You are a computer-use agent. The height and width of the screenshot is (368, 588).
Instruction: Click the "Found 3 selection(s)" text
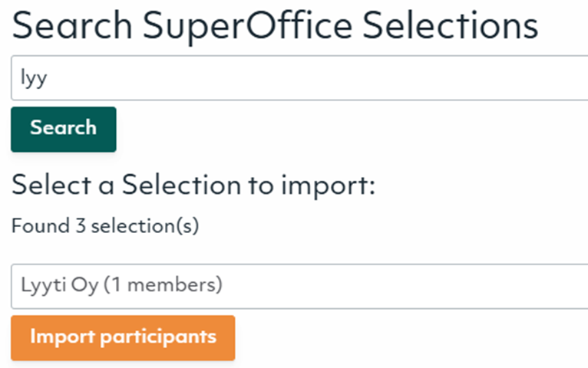(x=105, y=227)
